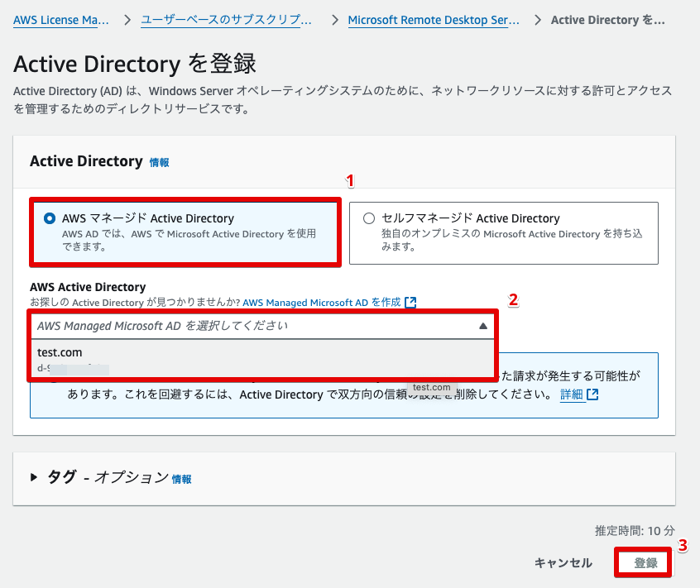This screenshot has width=700, height=588.
Task: Open AWS Managed Microsoft AD を作成 link
Action: (x=322, y=303)
